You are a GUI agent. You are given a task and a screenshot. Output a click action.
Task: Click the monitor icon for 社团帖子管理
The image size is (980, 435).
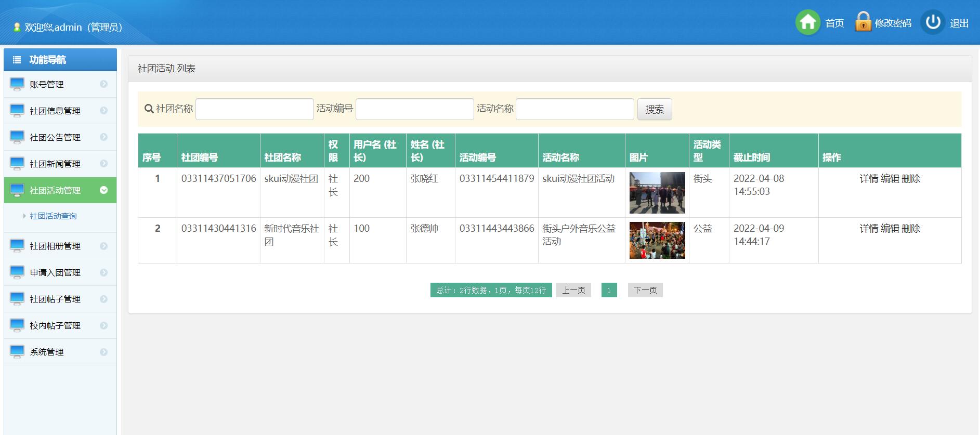pyautogui.click(x=17, y=298)
